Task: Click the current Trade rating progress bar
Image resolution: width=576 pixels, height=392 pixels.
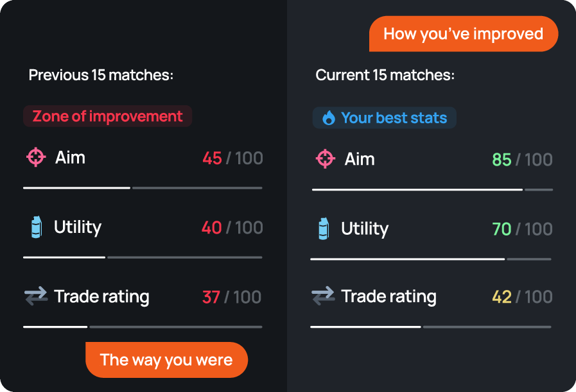Action: (430, 327)
